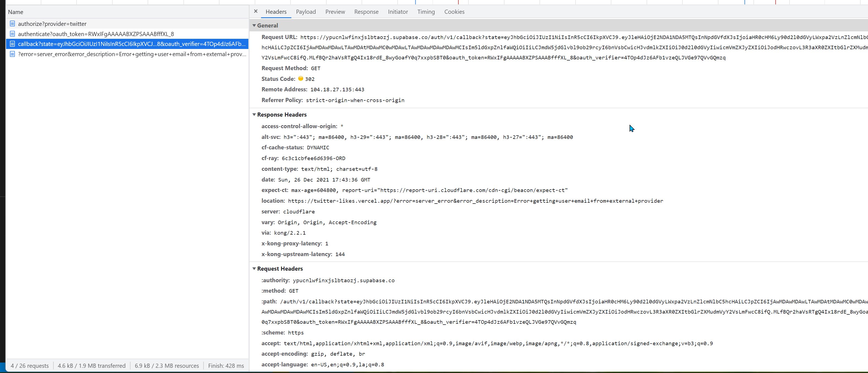Viewport: 868px width, 373px height.
Task: Click the yellow status indicator next to 302
Action: click(x=301, y=78)
